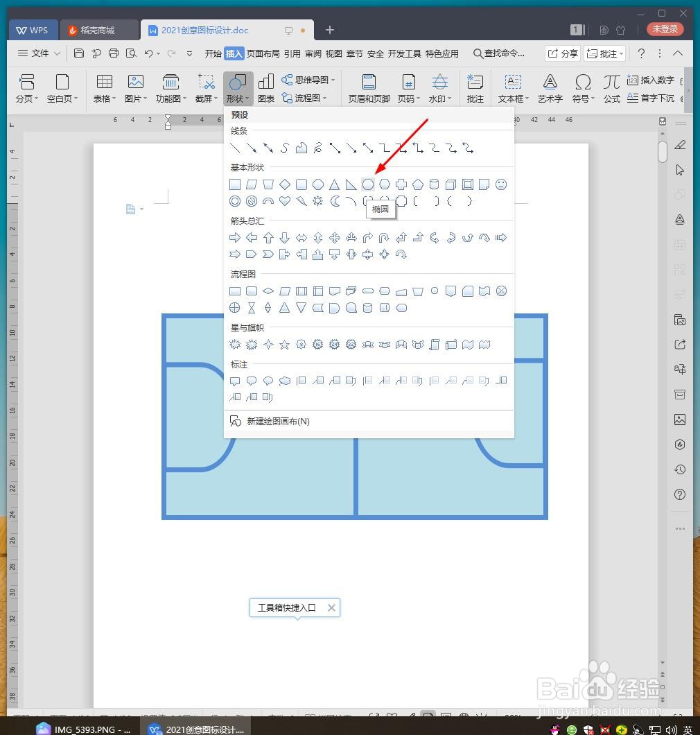Click the 插入数字 button

point(651,80)
